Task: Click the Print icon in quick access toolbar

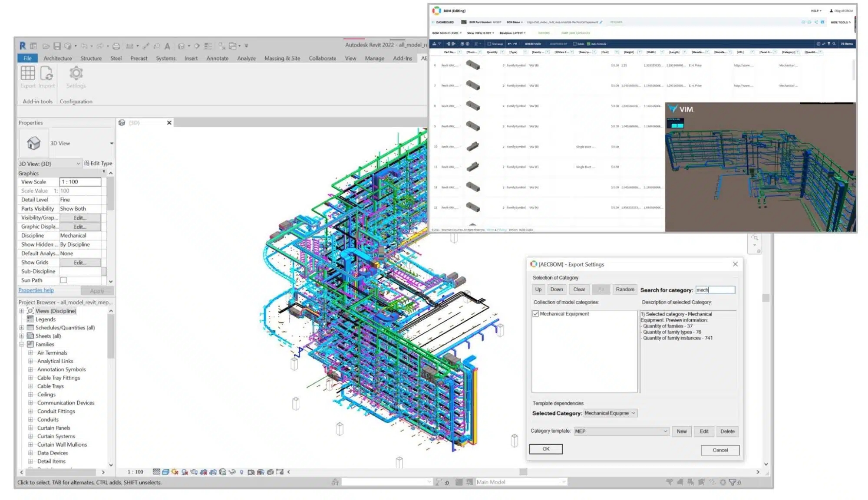Action: coord(116,46)
